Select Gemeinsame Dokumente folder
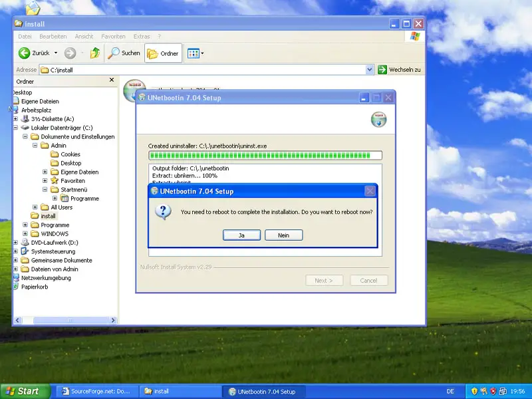The image size is (532, 399). point(61,260)
